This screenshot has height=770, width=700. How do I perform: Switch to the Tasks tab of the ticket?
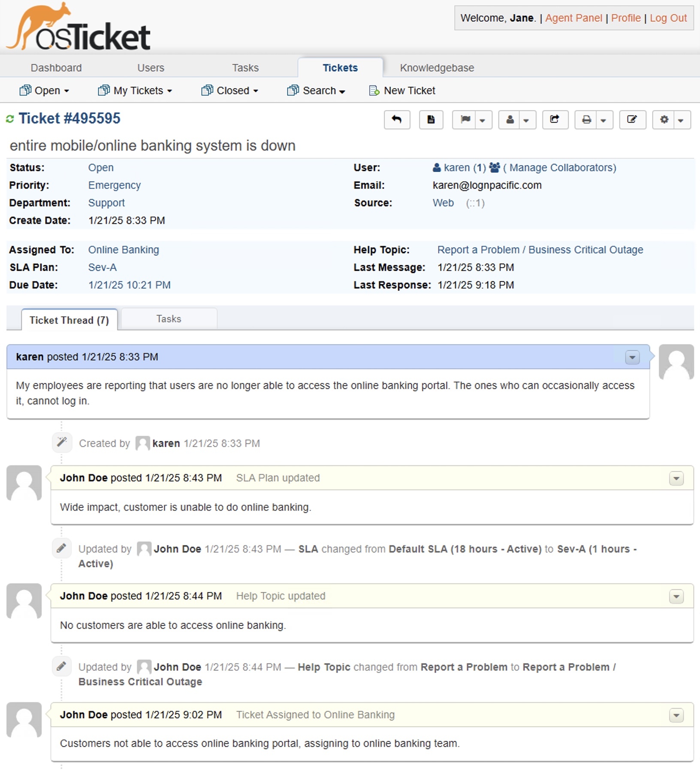coord(169,318)
